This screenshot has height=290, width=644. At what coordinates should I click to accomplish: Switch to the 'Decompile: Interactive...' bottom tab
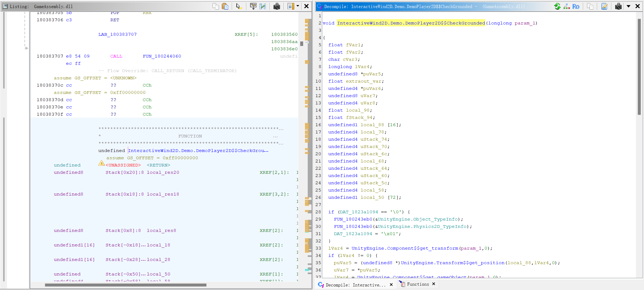point(355,285)
